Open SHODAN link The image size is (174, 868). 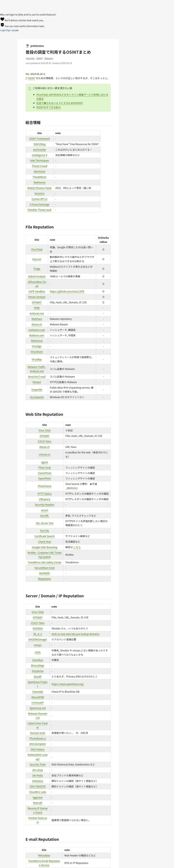(38, 628)
